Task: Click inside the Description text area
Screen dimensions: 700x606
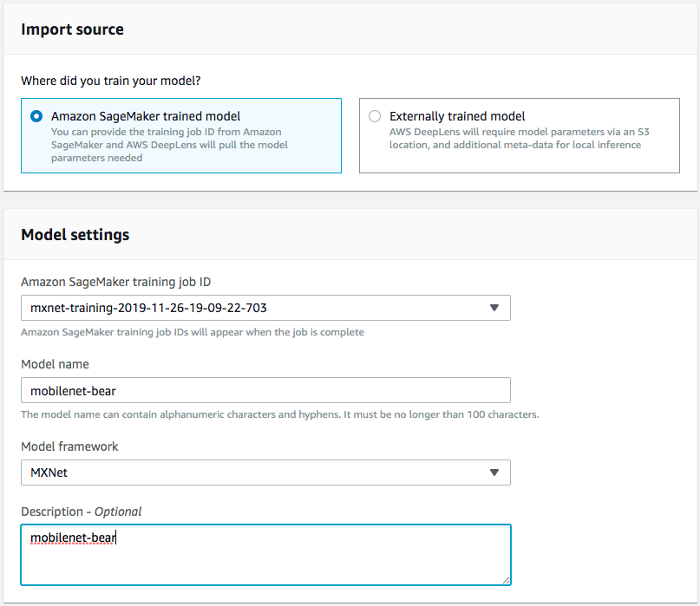Action: coord(265,555)
